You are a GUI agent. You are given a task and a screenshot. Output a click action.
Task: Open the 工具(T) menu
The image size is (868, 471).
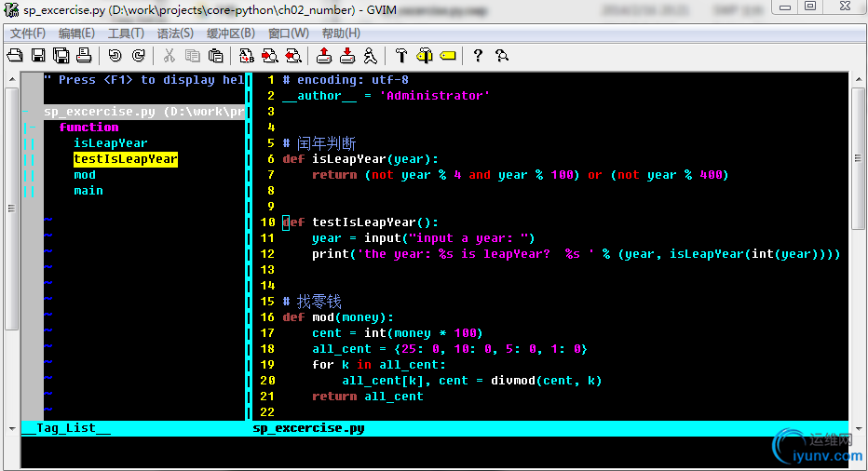pos(126,34)
